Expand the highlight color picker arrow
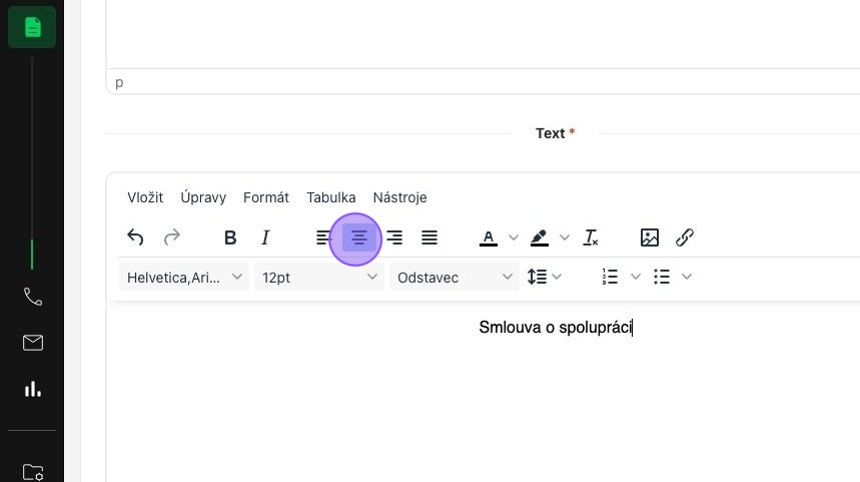 564,237
